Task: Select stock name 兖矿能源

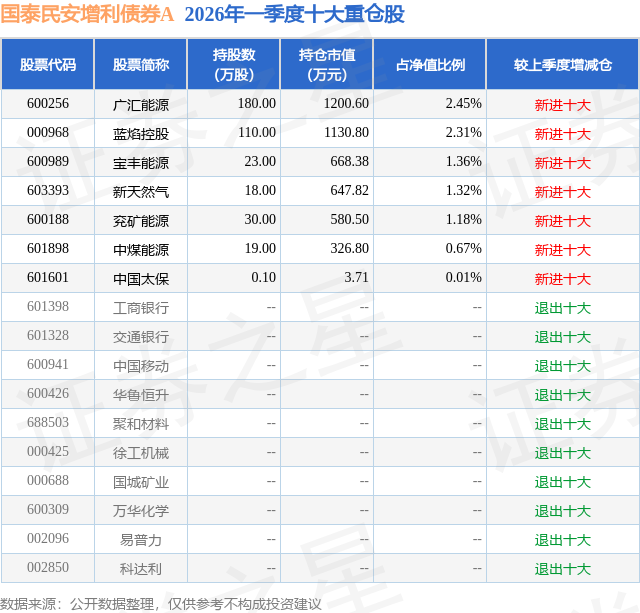Action: pos(141,221)
